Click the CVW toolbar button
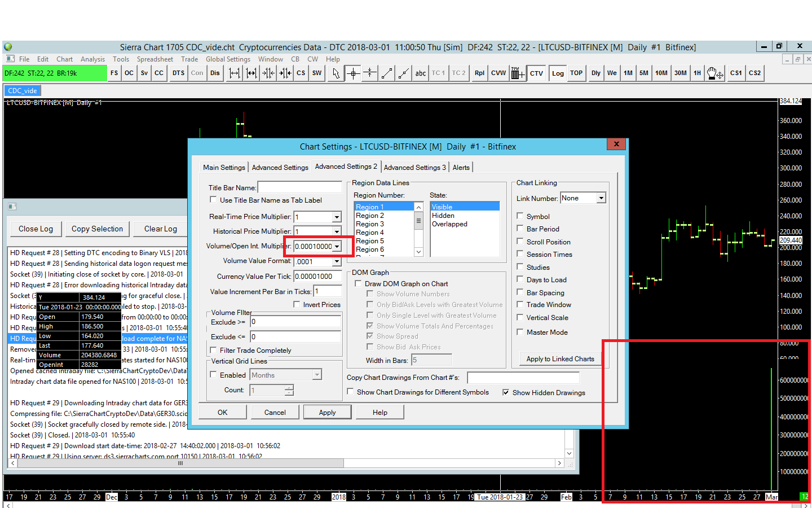The image size is (812, 508). (498, 73)
